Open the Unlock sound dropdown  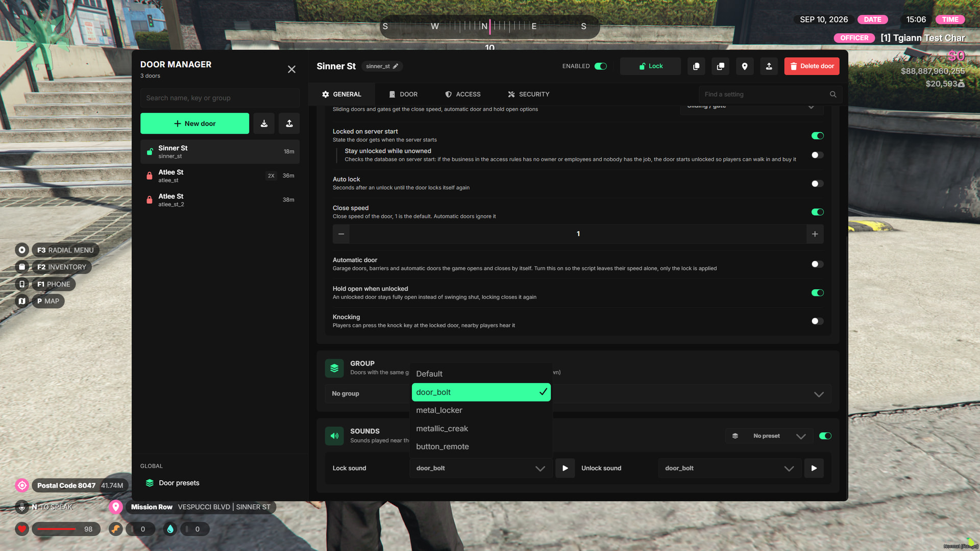coord(730,468)
